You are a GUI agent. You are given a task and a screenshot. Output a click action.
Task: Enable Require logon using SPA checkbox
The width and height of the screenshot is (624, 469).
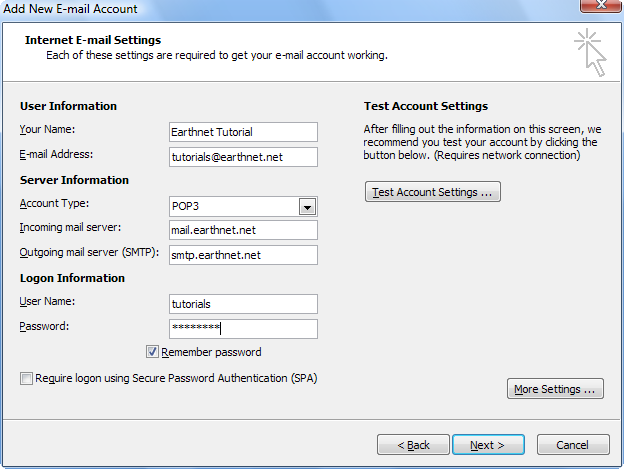coord(26,378)
